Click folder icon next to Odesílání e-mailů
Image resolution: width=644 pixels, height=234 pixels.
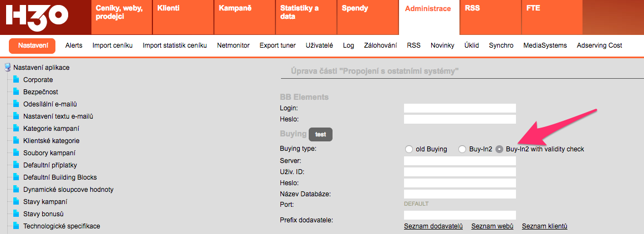pyautogui.click(x=16, y=104)
